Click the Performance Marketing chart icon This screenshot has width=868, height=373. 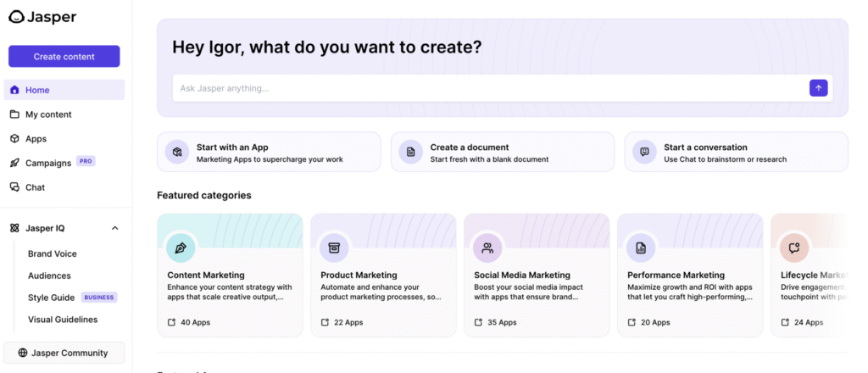[x=641, y=248]
